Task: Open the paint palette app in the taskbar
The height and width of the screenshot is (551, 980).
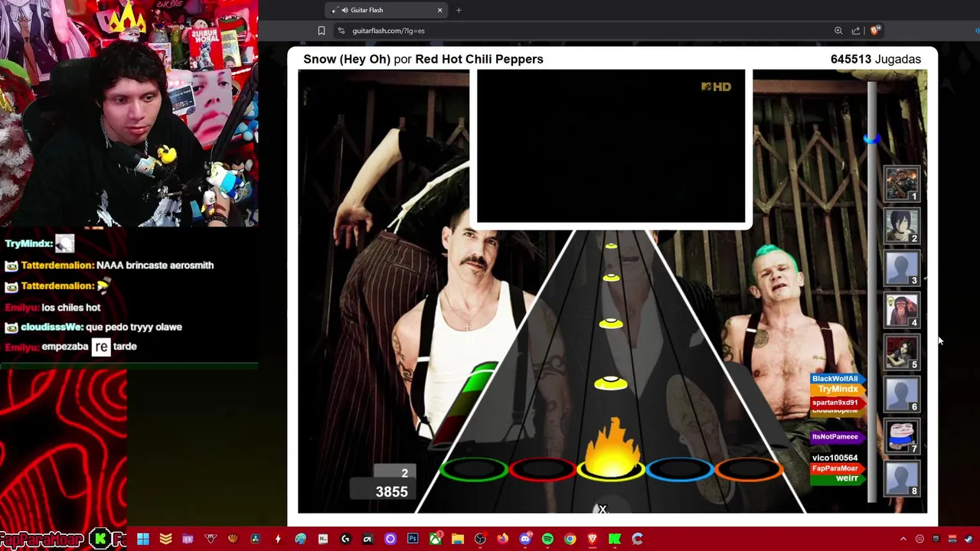Action: (x=300, y=539)
